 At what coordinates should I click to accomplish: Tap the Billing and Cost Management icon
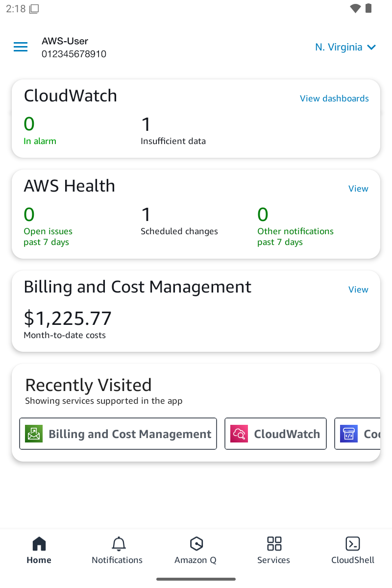coord(34,434)
